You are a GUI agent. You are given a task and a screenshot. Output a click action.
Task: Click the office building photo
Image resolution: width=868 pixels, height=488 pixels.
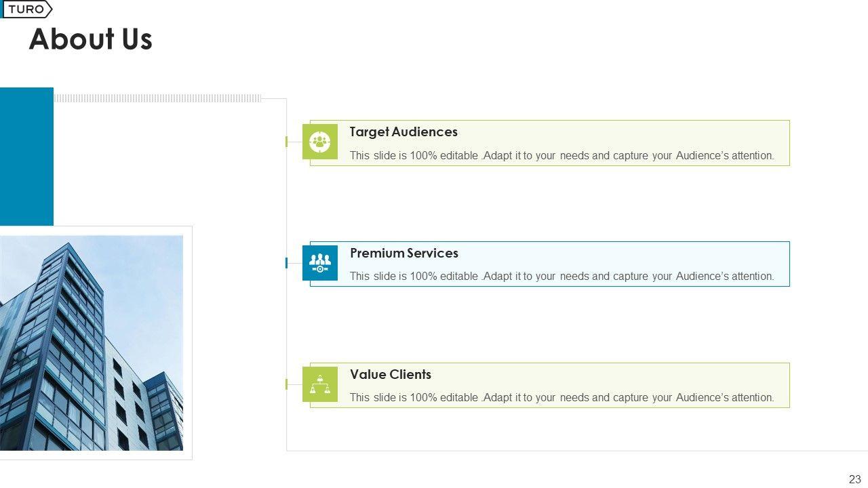[x=92, y=342]
